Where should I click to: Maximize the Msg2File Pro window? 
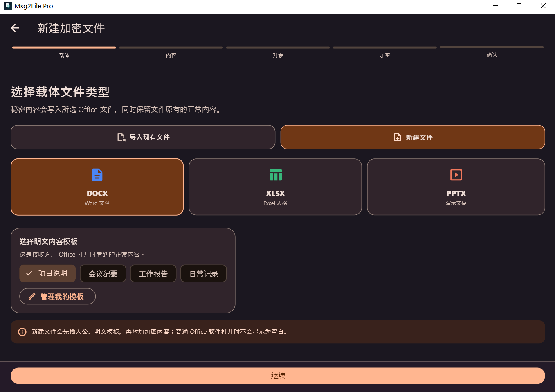tap(519, 6)
